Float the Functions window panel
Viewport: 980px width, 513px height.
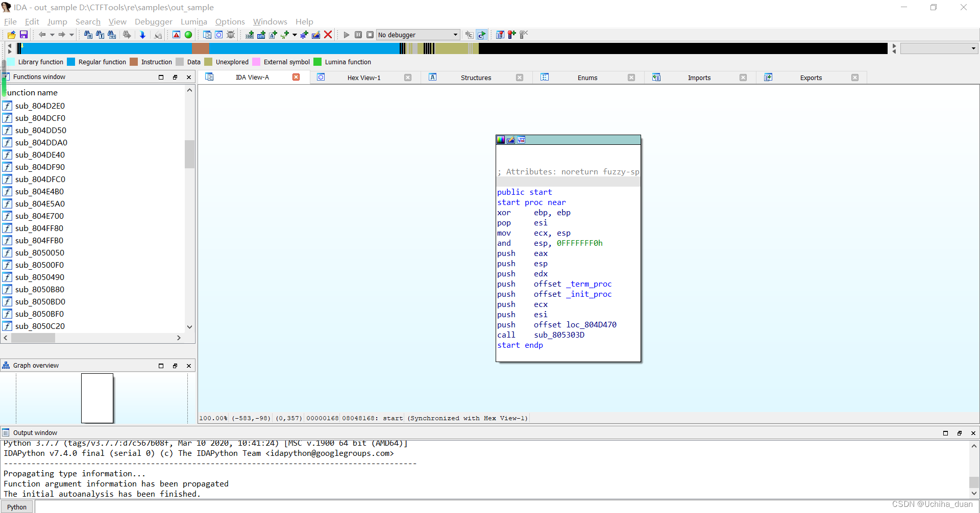pyautogui.click(x=175, y=77)
